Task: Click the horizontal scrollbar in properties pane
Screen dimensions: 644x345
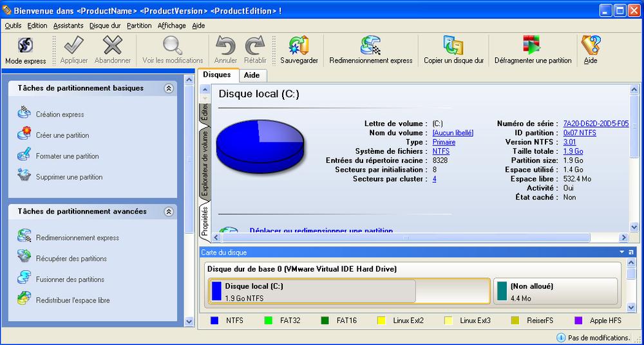Action: (406, 238)
